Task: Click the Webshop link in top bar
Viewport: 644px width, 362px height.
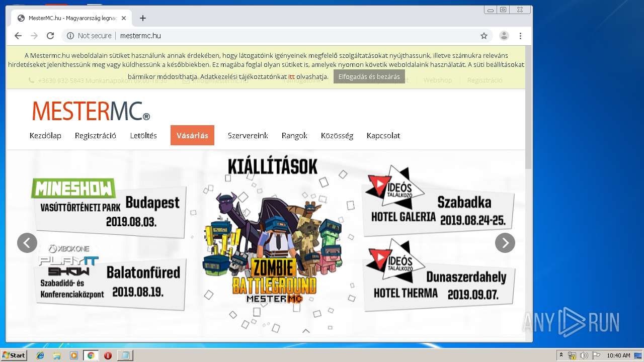Action: 438,80
